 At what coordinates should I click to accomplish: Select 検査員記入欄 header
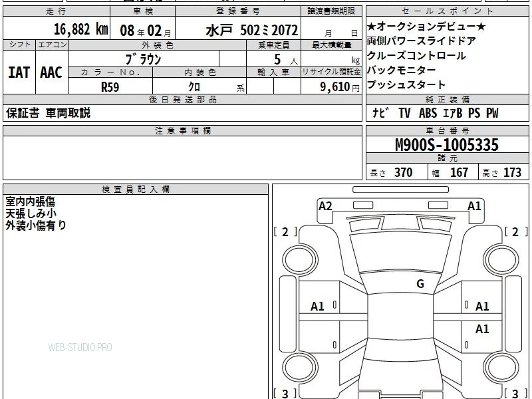click(136, 190)
